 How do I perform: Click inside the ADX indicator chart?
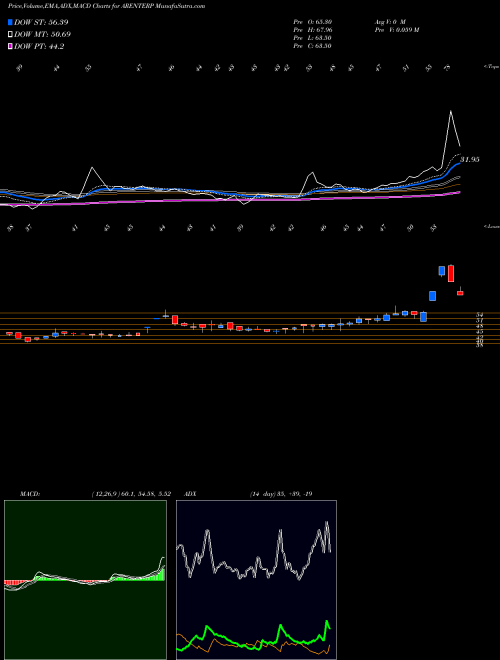pyautogui.click(x=256, y=580)
